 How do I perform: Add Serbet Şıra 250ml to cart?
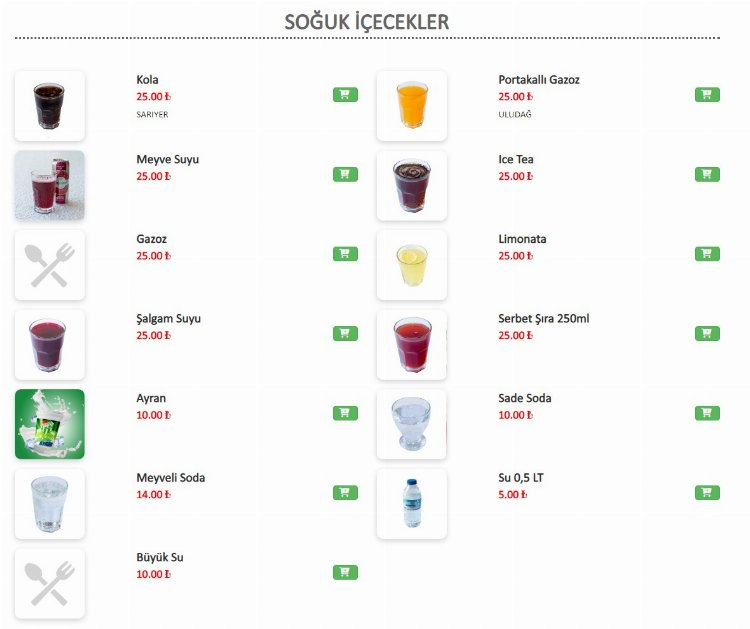pos(707,333)
